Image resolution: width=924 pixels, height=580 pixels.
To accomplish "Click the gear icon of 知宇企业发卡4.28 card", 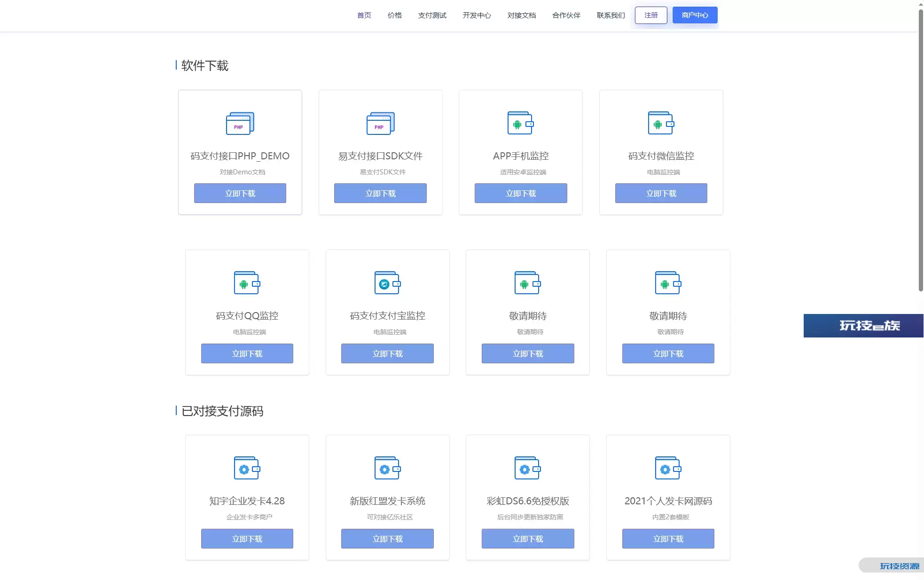I will [247, 468].
